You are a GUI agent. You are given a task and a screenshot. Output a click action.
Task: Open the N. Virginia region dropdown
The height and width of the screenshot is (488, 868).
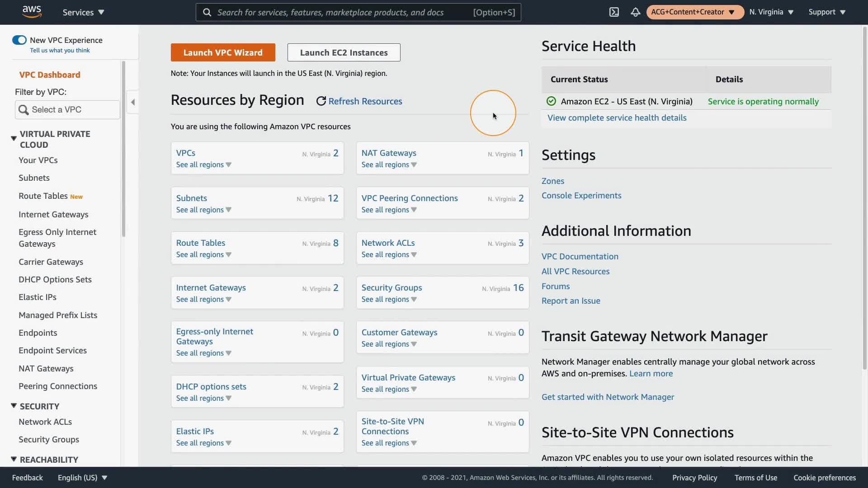(x=771, y=12)
